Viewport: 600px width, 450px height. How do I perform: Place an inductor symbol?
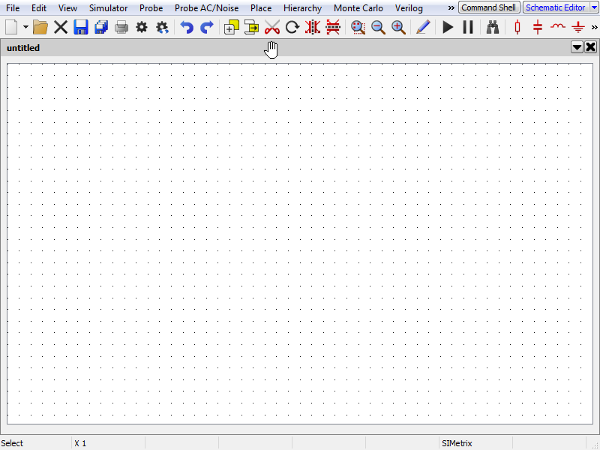[558, 27]
